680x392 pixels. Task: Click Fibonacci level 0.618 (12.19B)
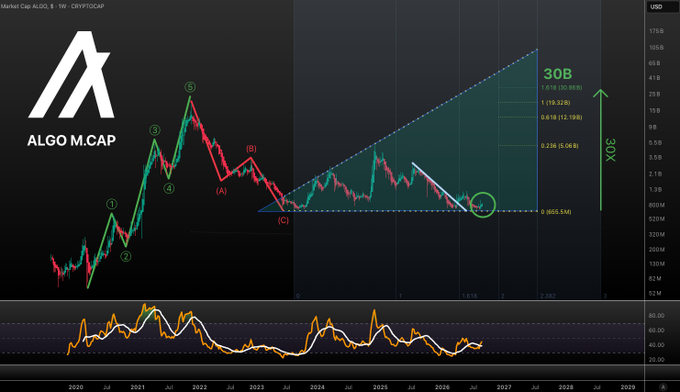[x=562, y=118]
